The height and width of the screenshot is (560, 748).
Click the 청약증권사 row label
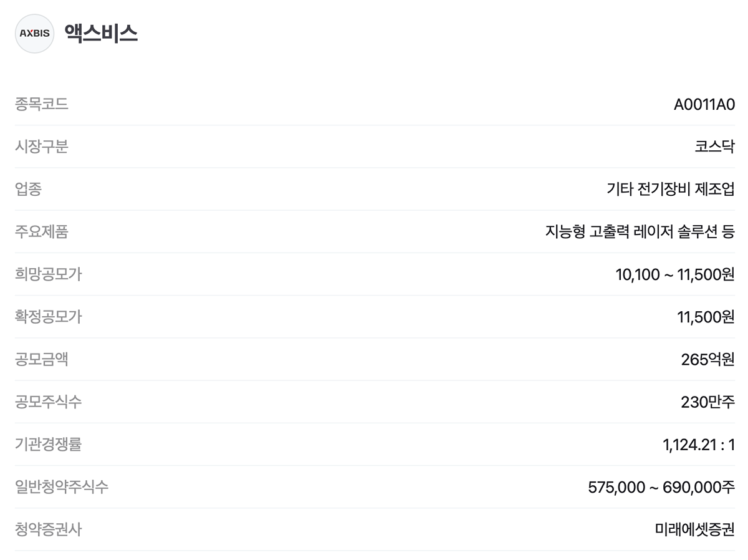coord(48,530)
